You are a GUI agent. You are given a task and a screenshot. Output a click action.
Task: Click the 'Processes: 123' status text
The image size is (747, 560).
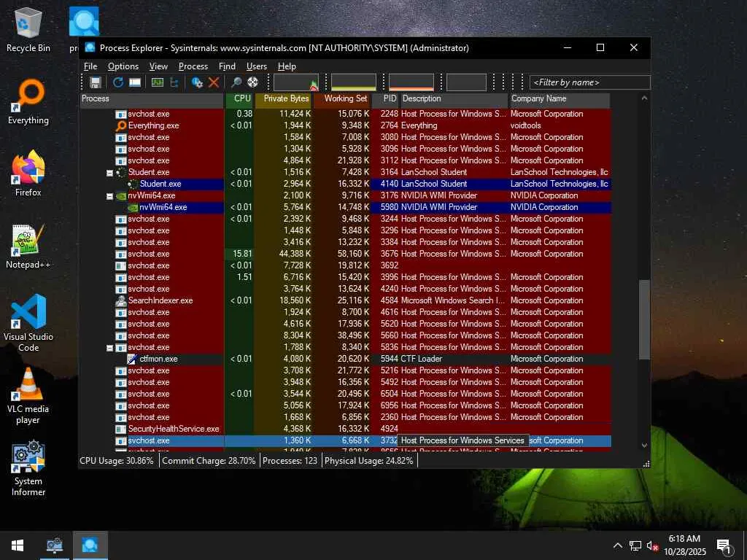point(290,461)
